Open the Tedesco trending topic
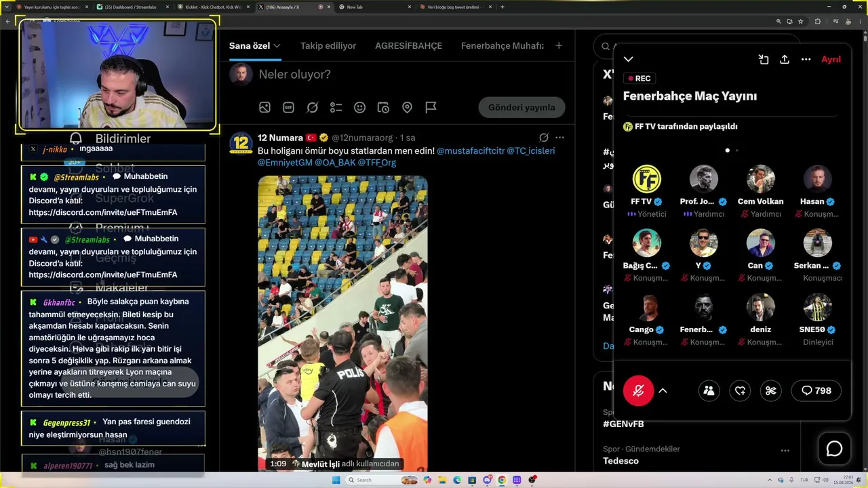The image size is (868, 488). (x=620, y=461)
